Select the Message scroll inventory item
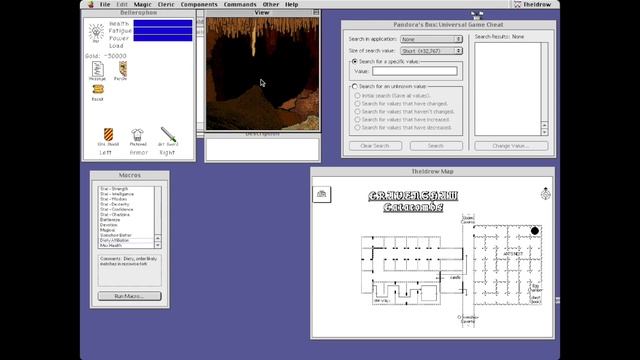Viewport: 640px width, 360px height. 97,70
